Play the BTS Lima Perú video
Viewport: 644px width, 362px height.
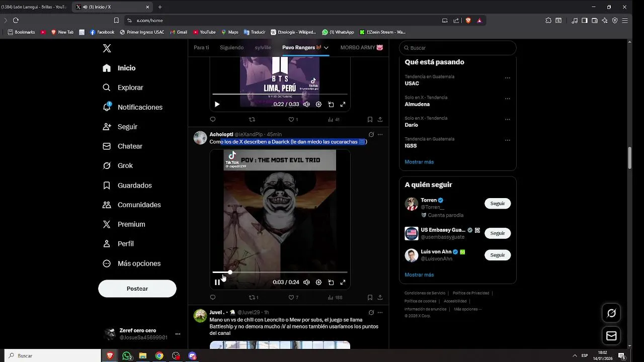click(217, 104)
